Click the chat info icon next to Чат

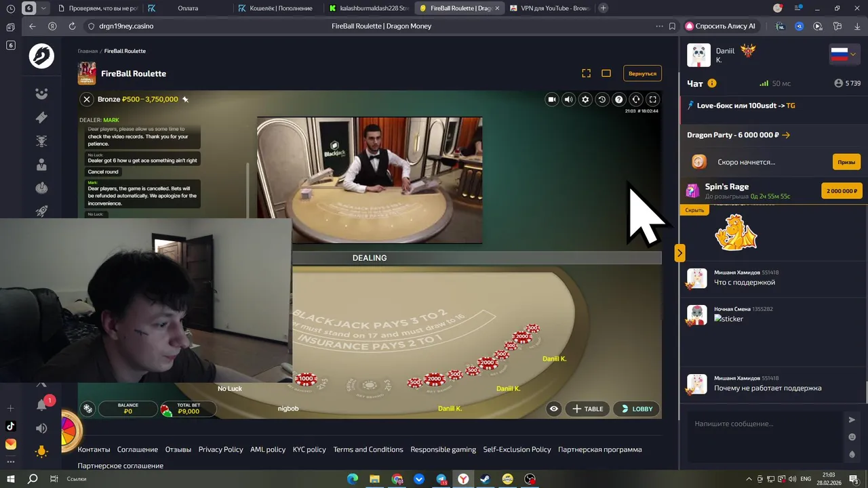click(712, 83)
